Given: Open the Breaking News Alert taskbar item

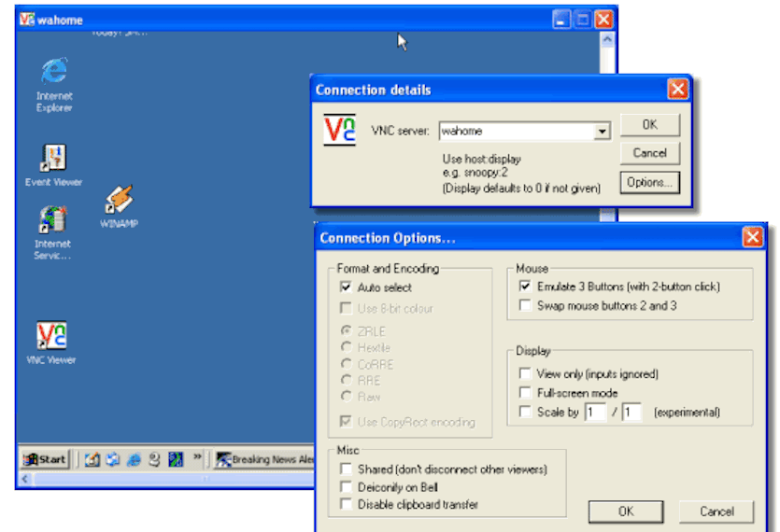Looking at the screenshot, I should pyautogui.click(x=264, y=459).
